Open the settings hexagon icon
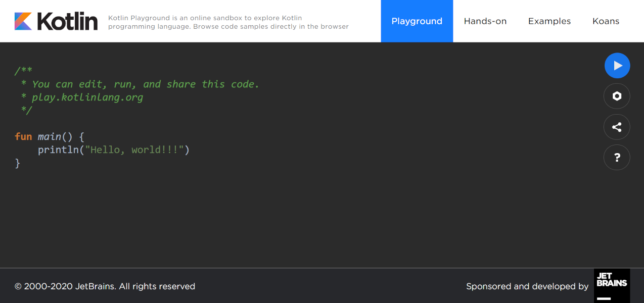The width and height of the screenshot is (644, 303). [x=617, y=96]
